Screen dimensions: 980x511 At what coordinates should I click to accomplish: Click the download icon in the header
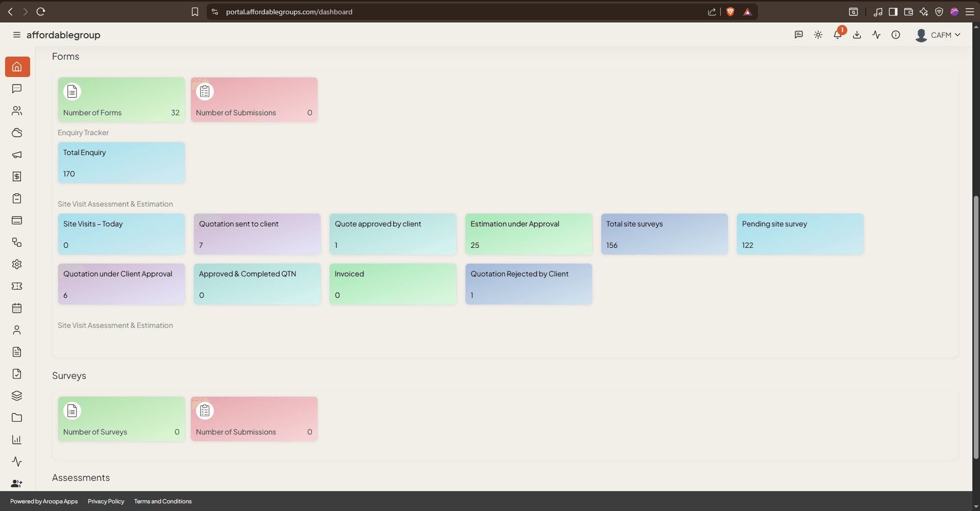tap(857, 35)
